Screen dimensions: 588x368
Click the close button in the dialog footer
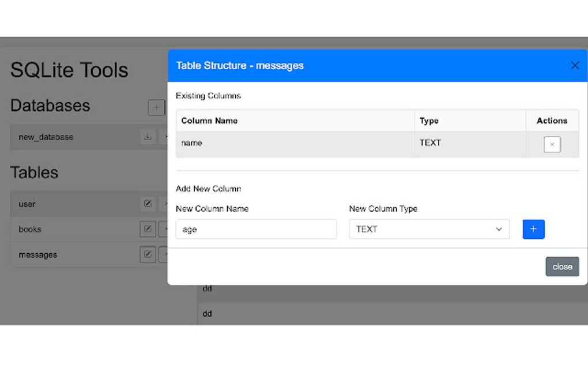tap(562, 266)
